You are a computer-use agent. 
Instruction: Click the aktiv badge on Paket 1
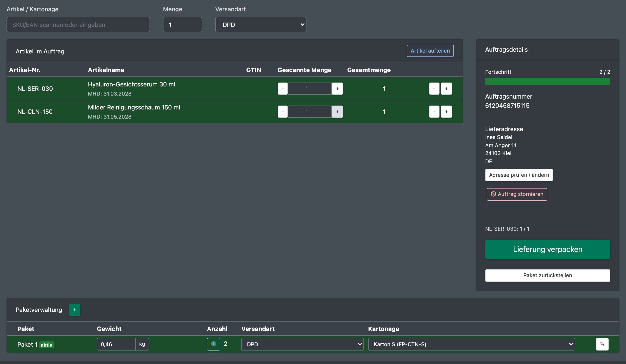pos(47,345)
